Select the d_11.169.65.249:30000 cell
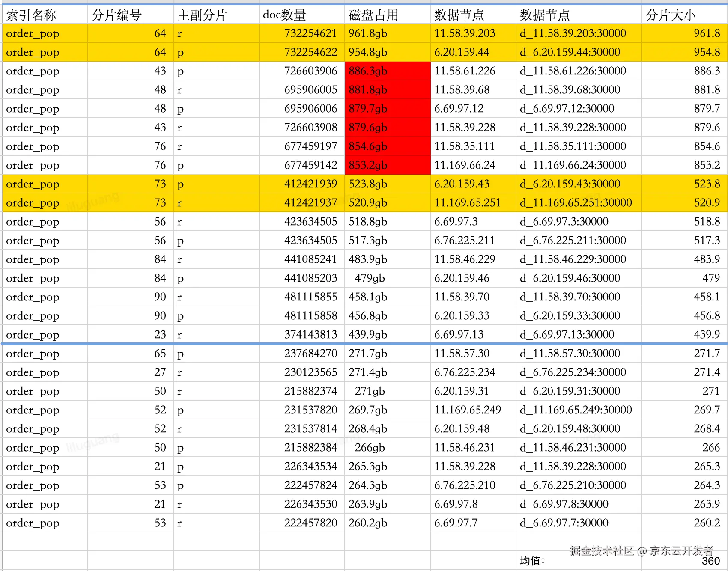 point(579,410)
